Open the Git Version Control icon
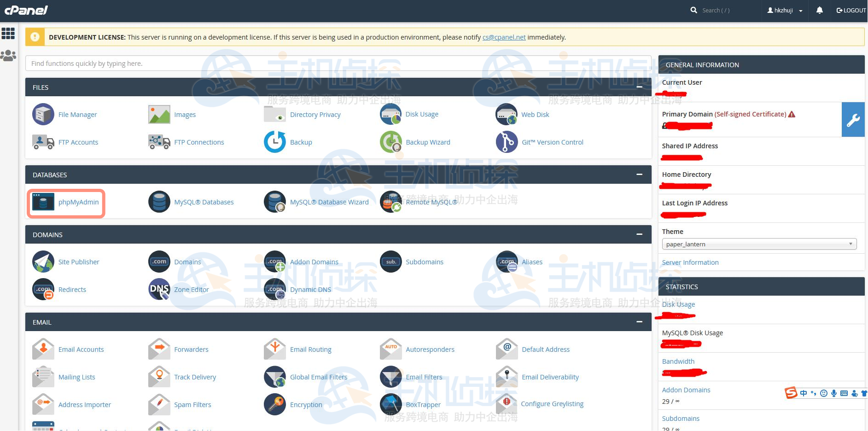This screenshot has height=431, width=868. pos(507,142)
